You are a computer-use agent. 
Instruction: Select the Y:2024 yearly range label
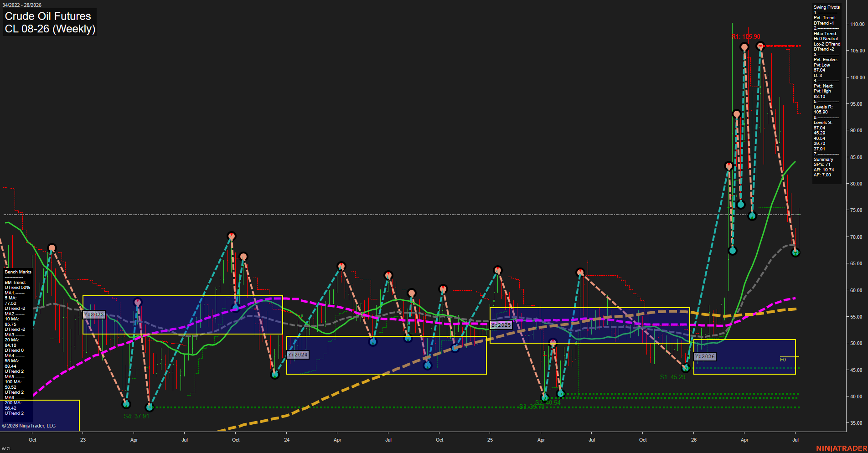click(x=298, y=355)
